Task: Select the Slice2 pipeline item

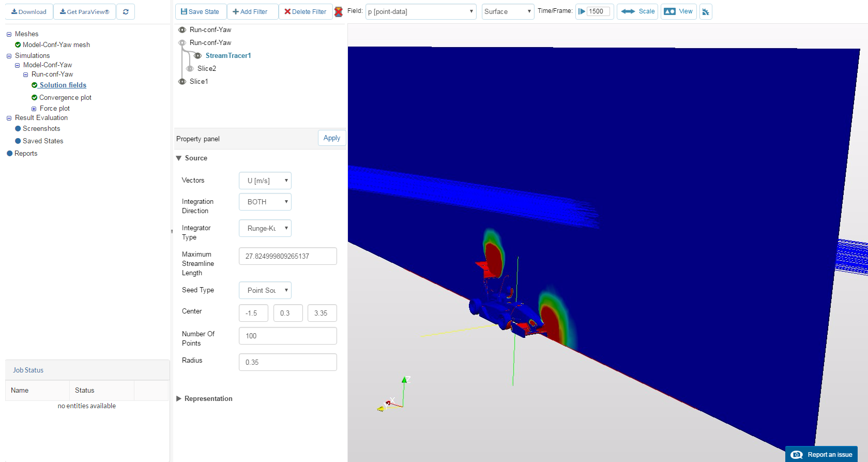Action: click(207, 68)
